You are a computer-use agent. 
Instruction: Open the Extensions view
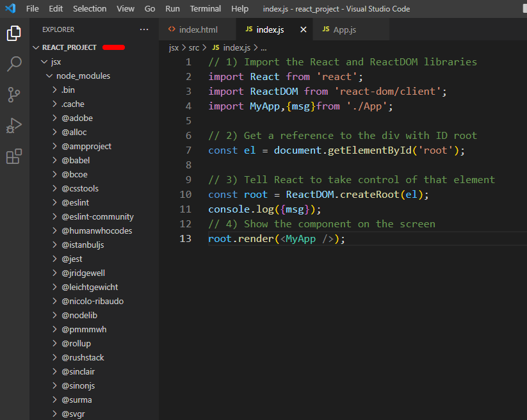pyautogui.click(x=14, y=157)
